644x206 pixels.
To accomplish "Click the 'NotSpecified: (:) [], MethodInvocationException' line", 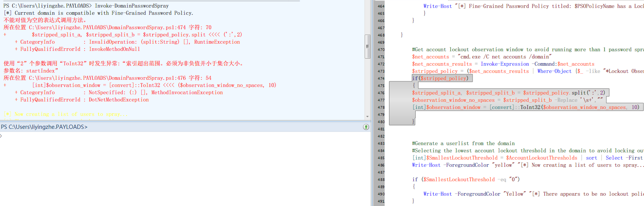I will (x=119, y=92).
